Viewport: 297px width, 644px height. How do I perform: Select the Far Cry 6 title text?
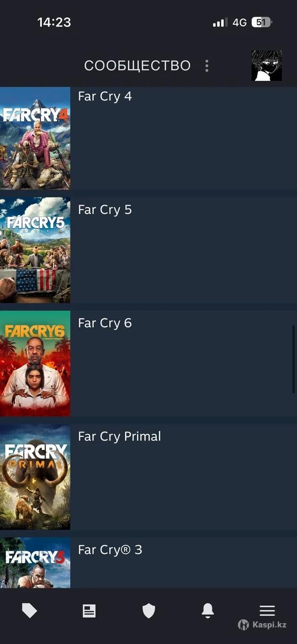(x=105, y=323)
